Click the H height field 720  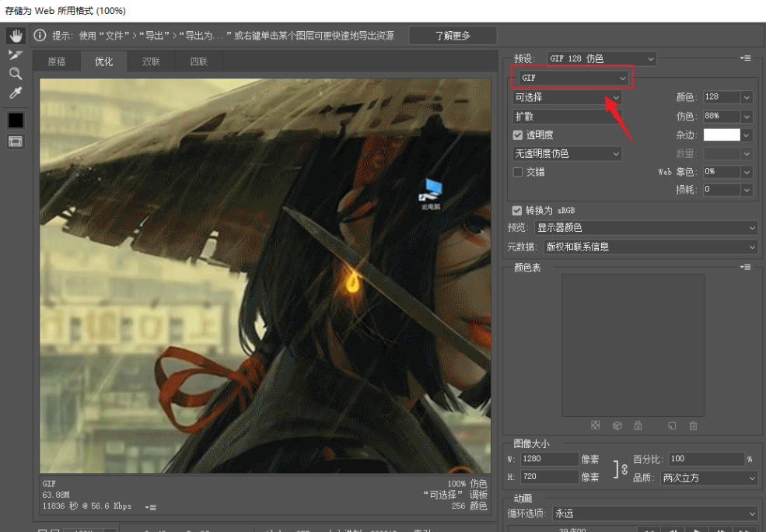click(549, 476)
